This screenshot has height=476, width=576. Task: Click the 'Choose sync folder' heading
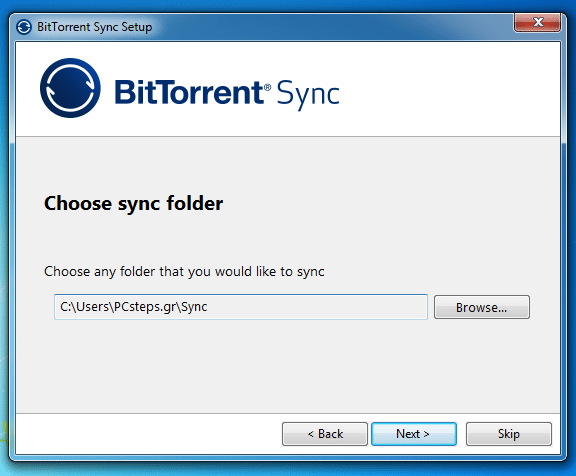pyautogui.click(x=133, y=203)
